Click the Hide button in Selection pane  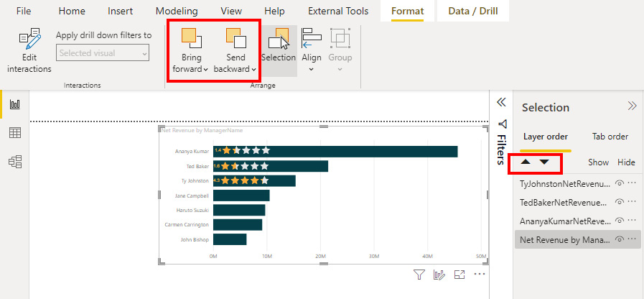pyautogui.click(x=626, y=162)
